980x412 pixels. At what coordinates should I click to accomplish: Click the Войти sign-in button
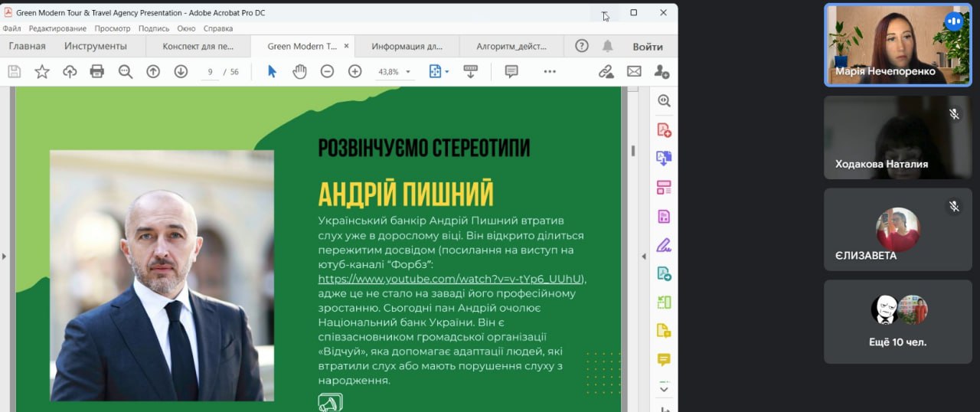(x=648, y=46)
